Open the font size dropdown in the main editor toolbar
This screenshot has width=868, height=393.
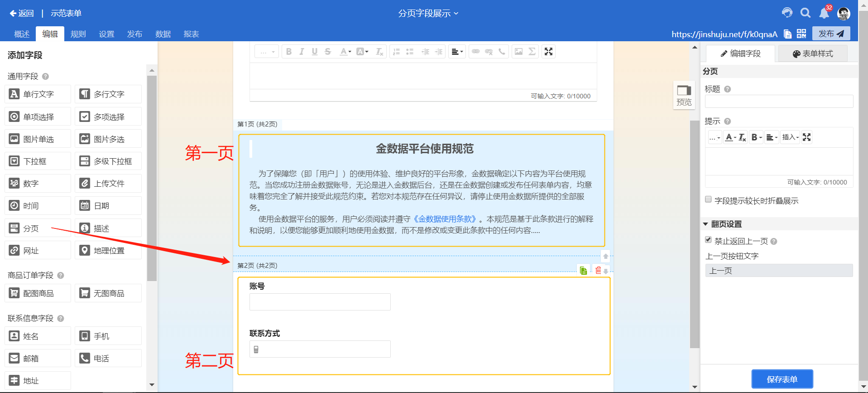tap(266, 52)
